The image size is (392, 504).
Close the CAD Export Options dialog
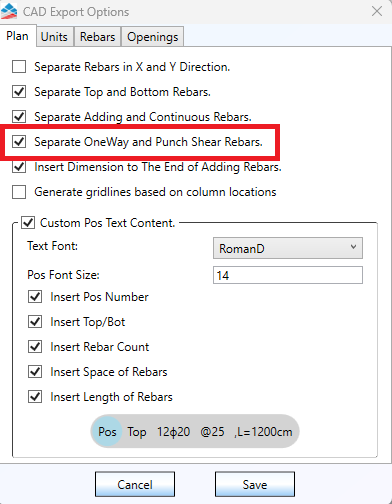377,11
